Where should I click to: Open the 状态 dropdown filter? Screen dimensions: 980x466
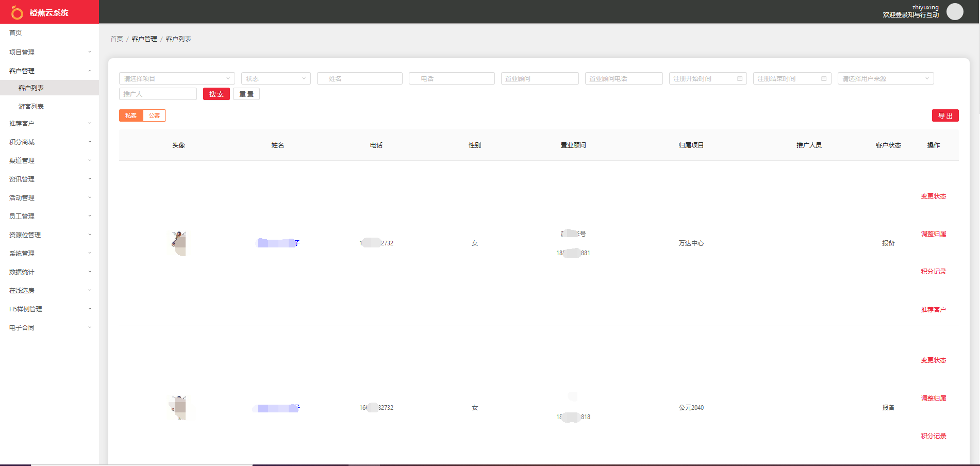pos(276,78)
